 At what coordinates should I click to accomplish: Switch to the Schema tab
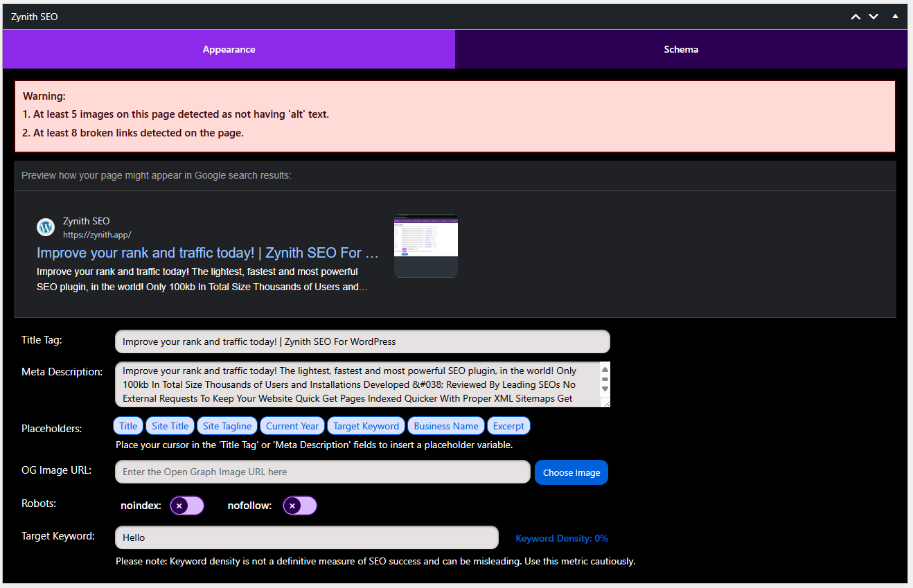click(x=681, y=49)
